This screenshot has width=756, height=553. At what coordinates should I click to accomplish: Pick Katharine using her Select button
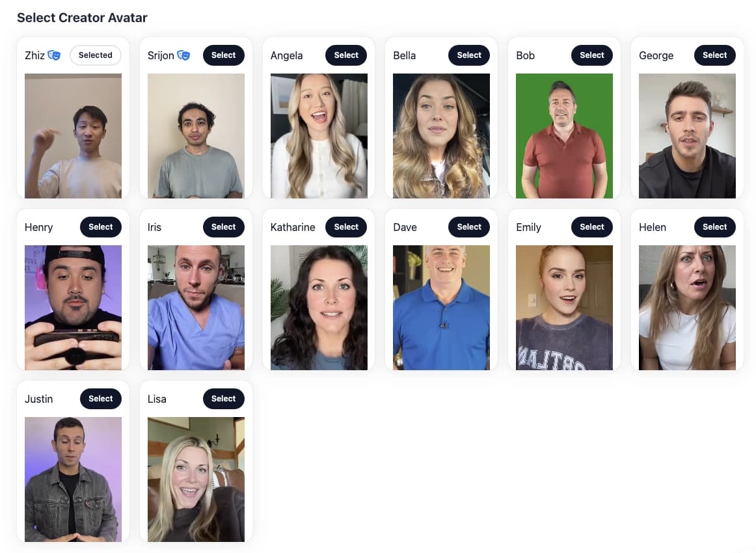tap(346, 226)
